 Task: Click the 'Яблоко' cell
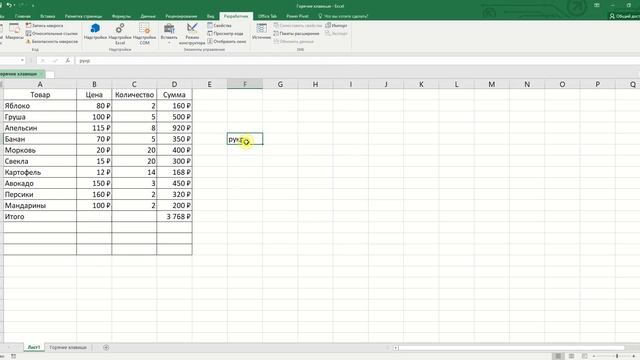(x=40, y=106)
